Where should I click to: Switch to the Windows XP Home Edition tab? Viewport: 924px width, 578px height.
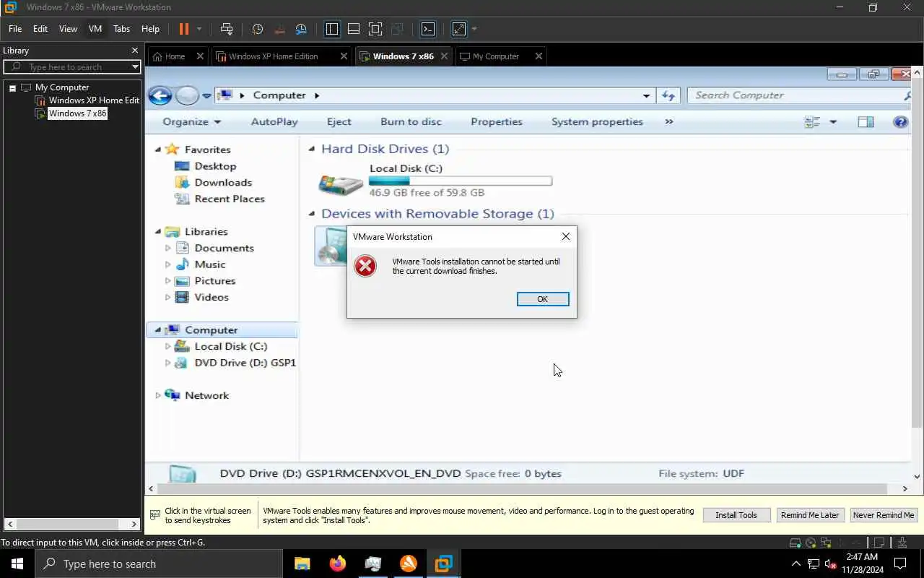[x=274, y=56]
